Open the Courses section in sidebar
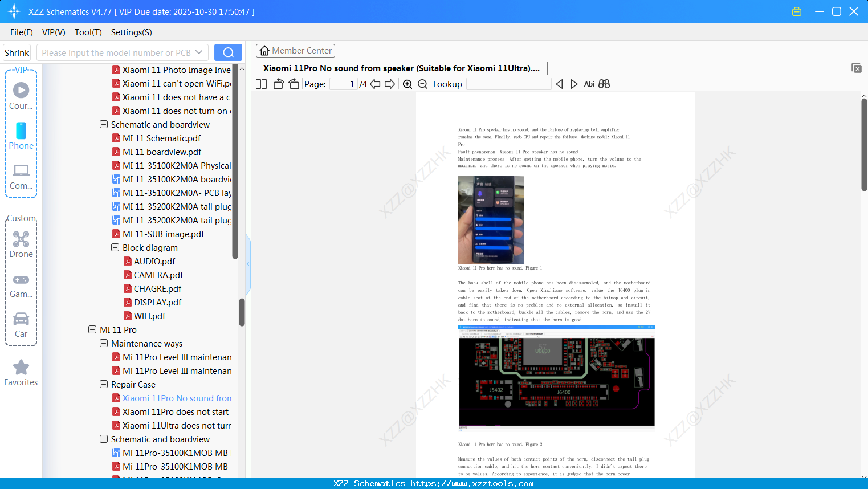 [21, 96]
